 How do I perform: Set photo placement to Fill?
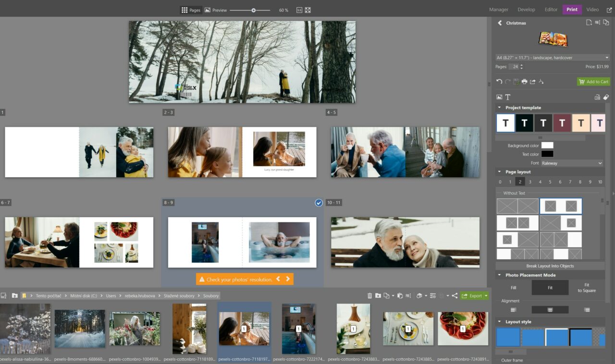pyautogui.click(x=514, y=288)
